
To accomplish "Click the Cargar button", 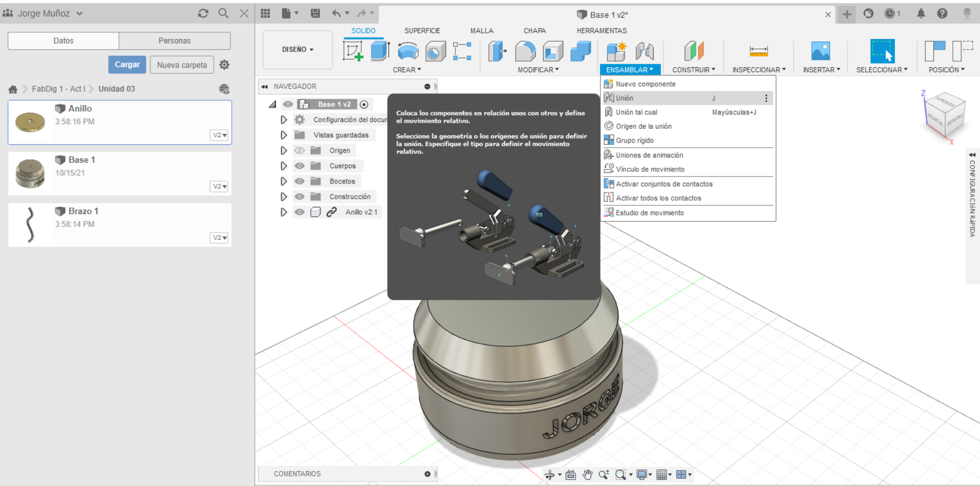I will click(x=127, y=65).
